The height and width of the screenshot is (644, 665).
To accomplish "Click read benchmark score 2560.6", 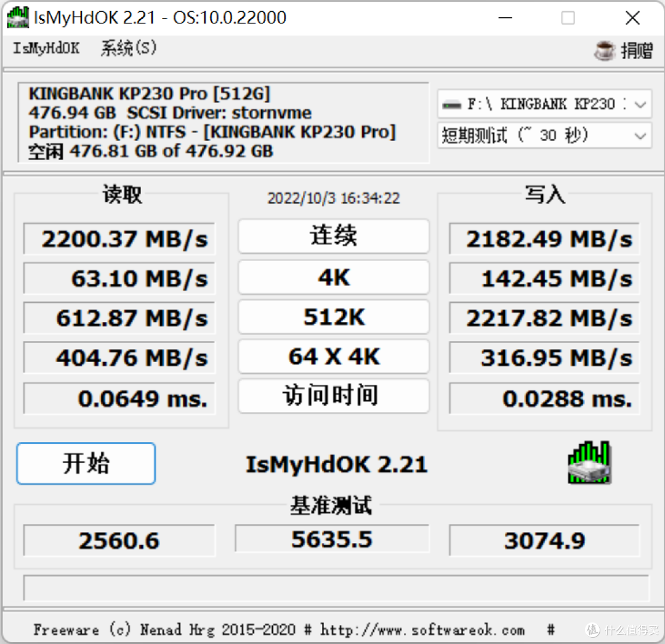I will [119, 541].
